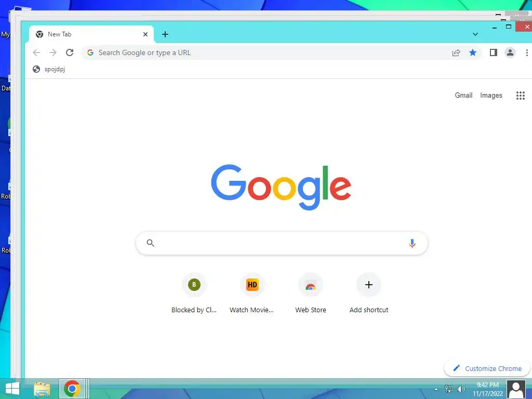
Task: Click the Google logo
Action: pyautogui.click(x=281, y=187)
